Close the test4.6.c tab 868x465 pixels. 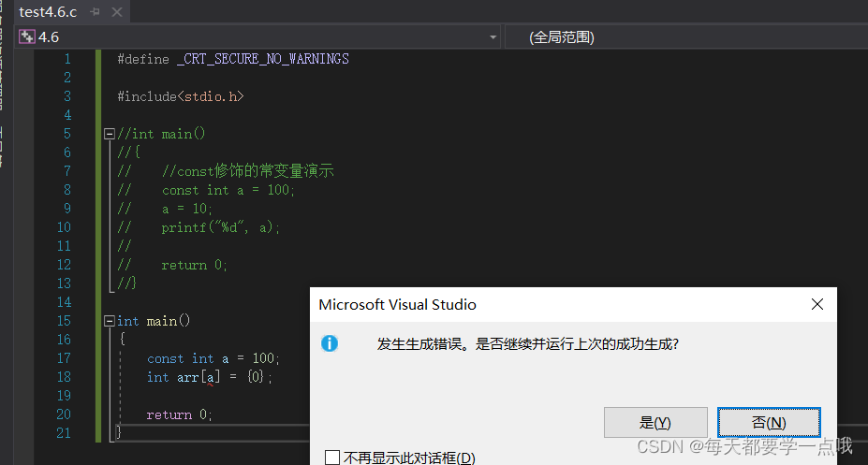coord(116,13)
